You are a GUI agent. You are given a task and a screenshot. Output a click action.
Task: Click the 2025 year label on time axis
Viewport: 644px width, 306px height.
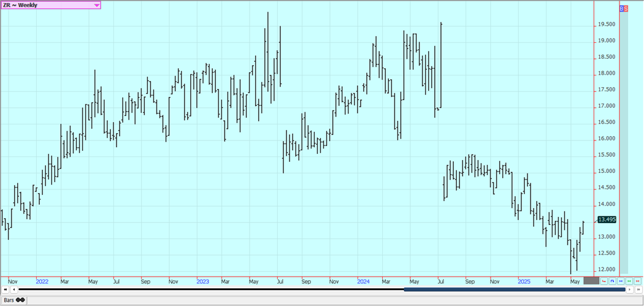(524, 281)
